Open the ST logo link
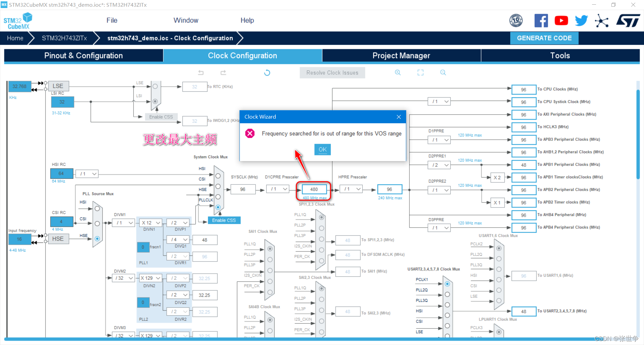The image size is (644, 345). 628,20
